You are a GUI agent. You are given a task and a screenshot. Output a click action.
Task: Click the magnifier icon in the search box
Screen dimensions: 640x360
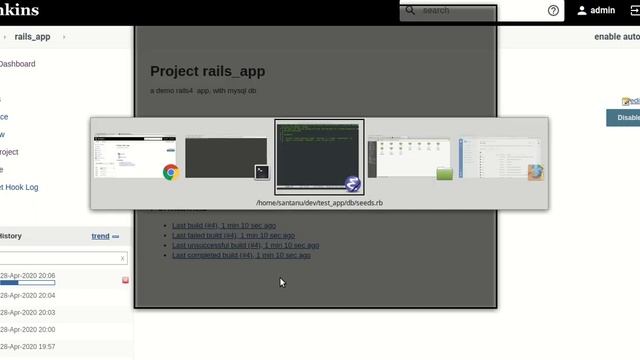[x=410, y=10]
